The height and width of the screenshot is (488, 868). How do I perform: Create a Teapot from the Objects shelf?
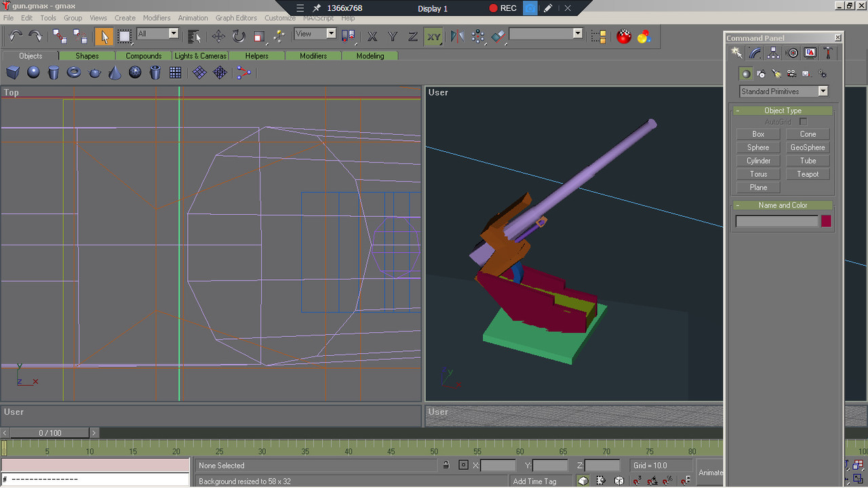tap(94, 73)
